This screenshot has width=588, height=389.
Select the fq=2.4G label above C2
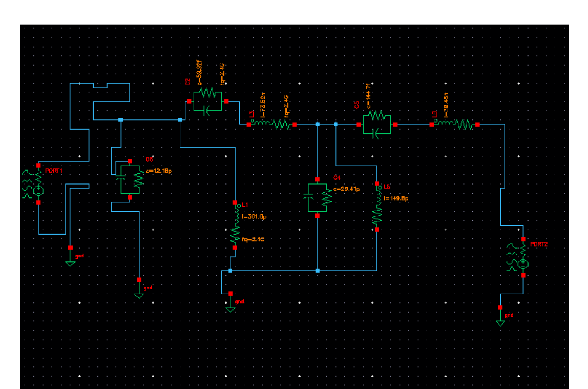point(222,74)
